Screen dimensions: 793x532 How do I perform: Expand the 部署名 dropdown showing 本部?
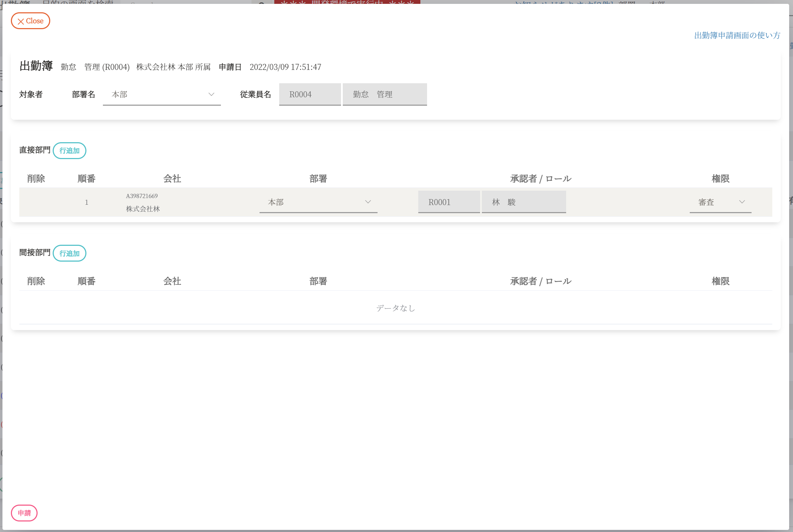tap(162, 94)
